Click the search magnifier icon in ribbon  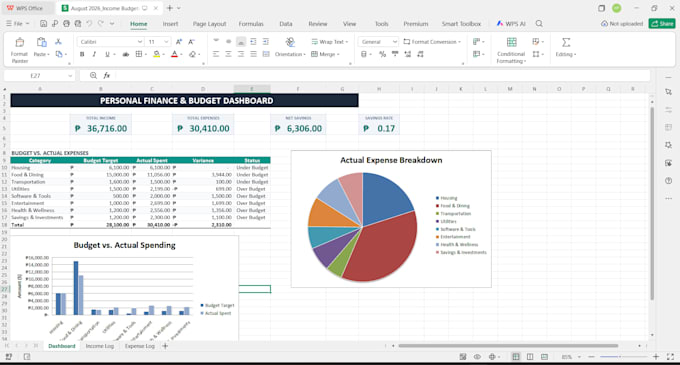[x=539, y=24]
